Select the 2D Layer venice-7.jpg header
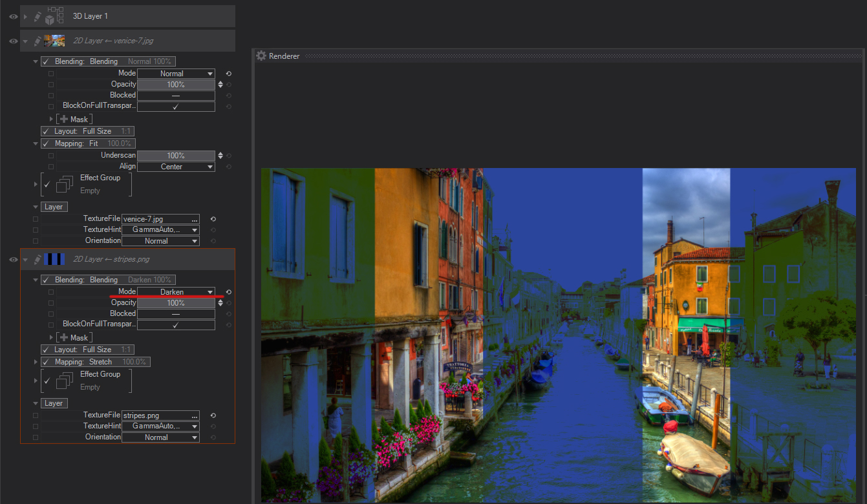867x504 pixels. [x=113, y=41]
